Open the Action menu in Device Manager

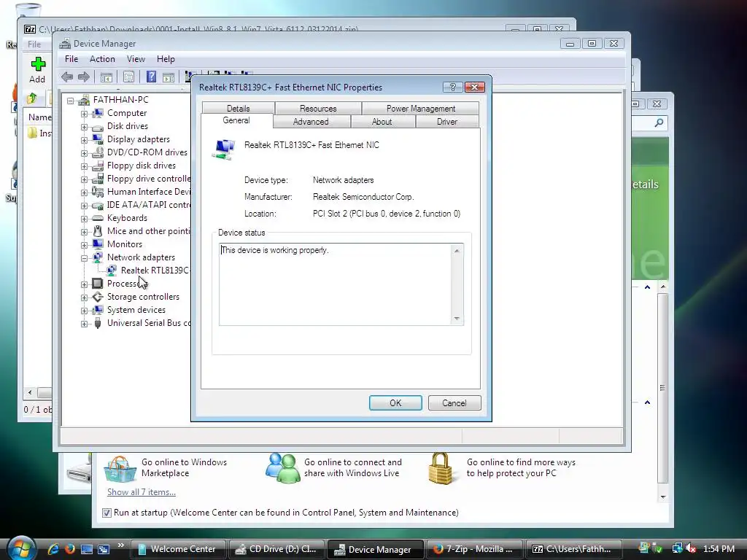(102, 59)
